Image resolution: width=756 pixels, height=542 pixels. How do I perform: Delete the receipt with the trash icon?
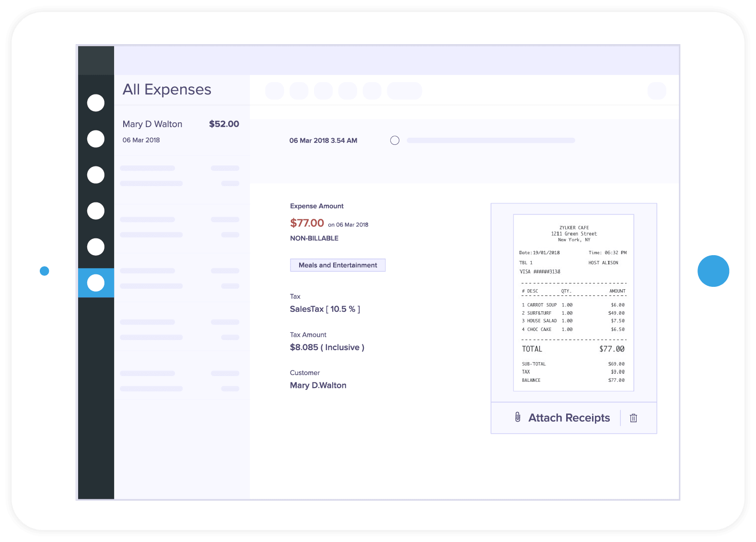633,418
